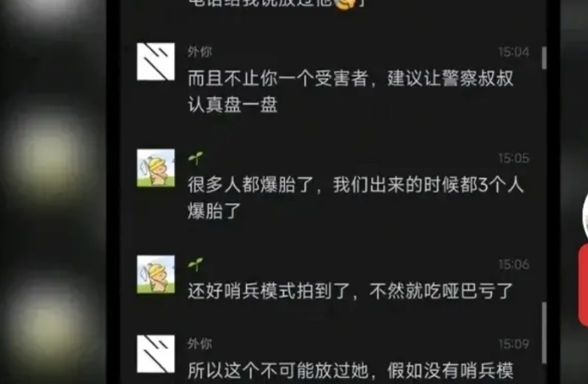588x384 pixels.
Task: Click the sprout emoji username at 15:05
Action: click(196, 158)
